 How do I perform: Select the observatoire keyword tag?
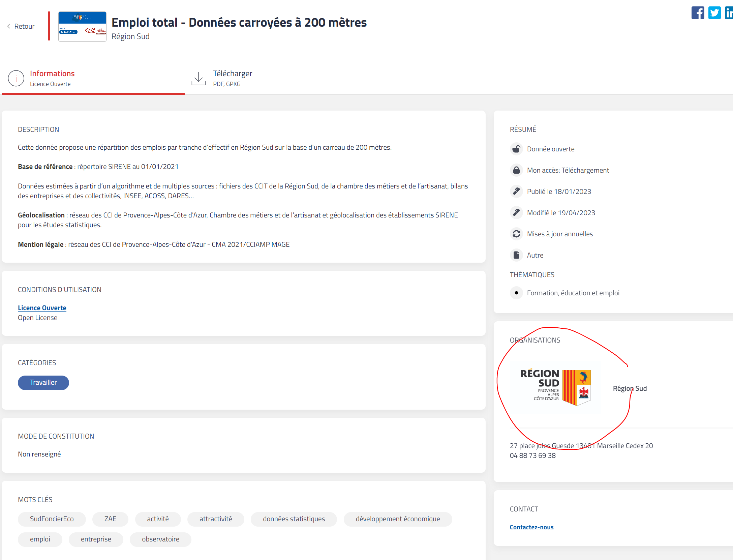[160, 539]
